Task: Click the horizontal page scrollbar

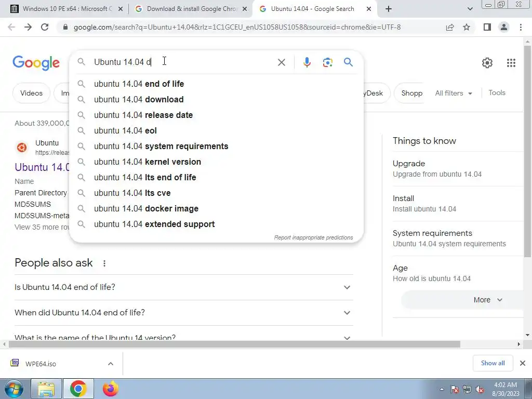Action: pyautogui.click(x=234, y=344)
